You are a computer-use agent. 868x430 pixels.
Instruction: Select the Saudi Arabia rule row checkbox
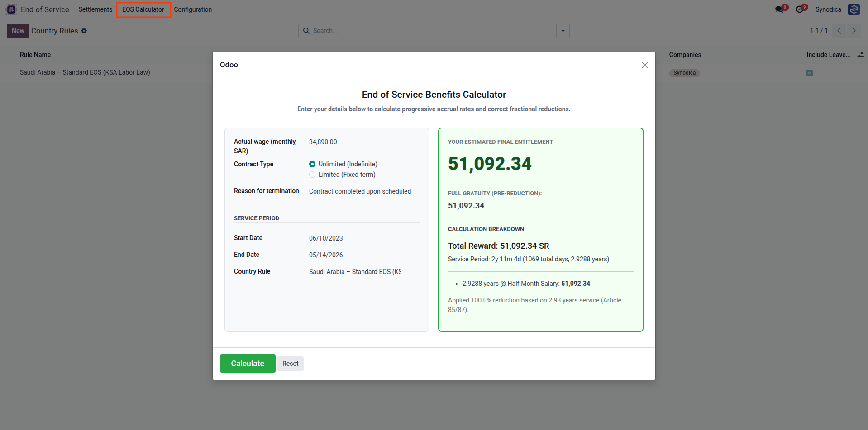(x=10, y=73)
